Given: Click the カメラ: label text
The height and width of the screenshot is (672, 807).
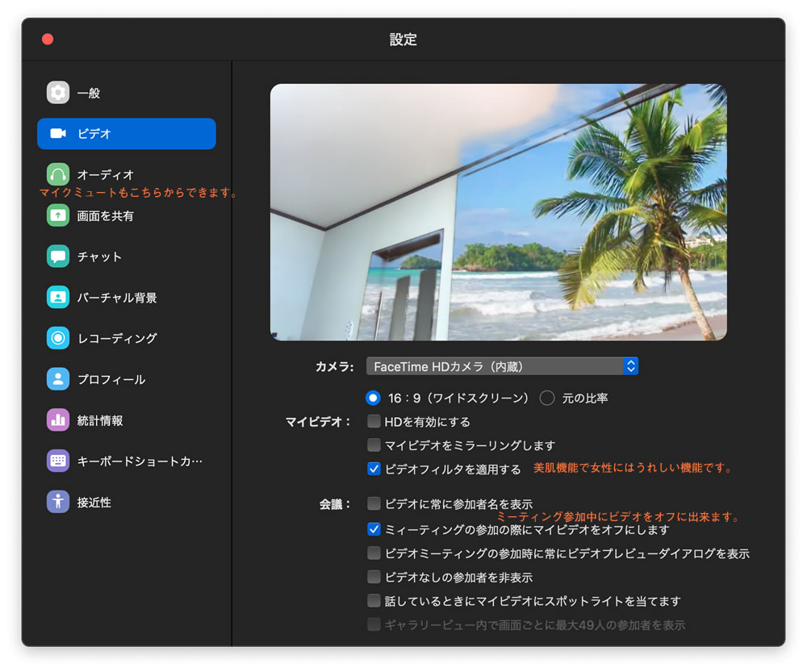Looking at the screenshot, I should [335, 366].
